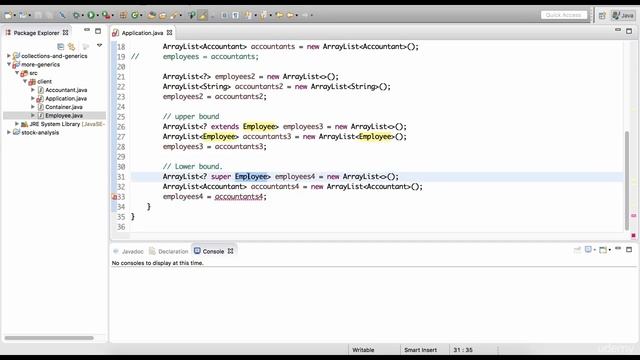
Task: Click the Debug bug toolbar icon
Action: coord(76,15)
